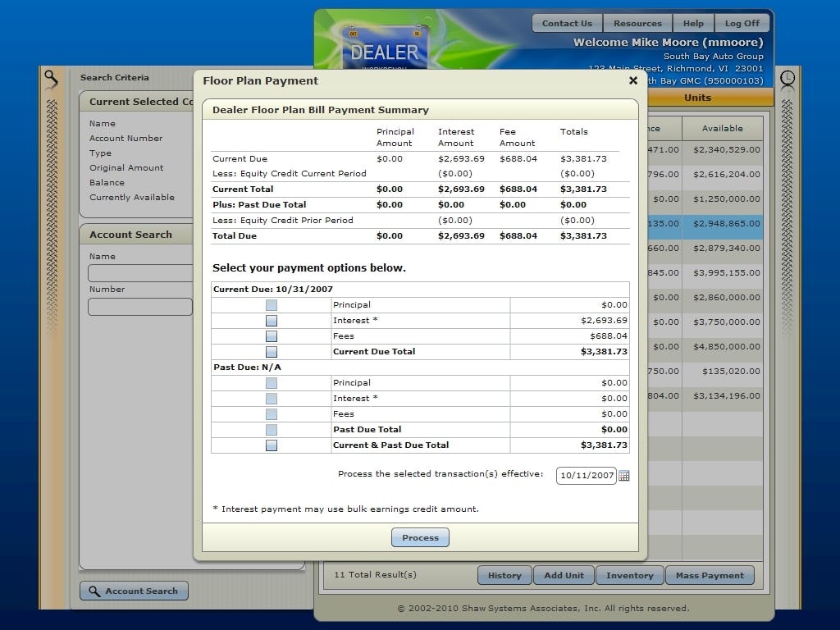Viewport: 840px width, 630px height.
Task: Check the Fees checkbox under Past Due
Action: tap(271, 413)
